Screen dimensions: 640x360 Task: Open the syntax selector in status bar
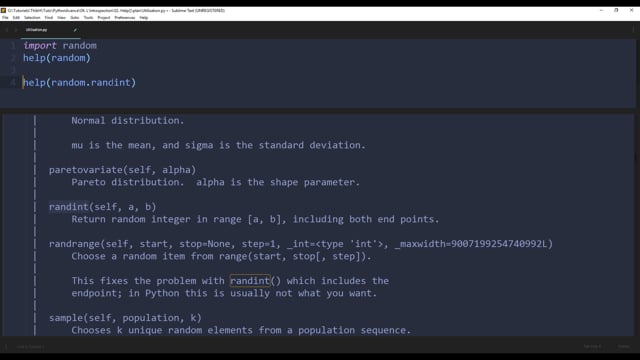(624, 347)
